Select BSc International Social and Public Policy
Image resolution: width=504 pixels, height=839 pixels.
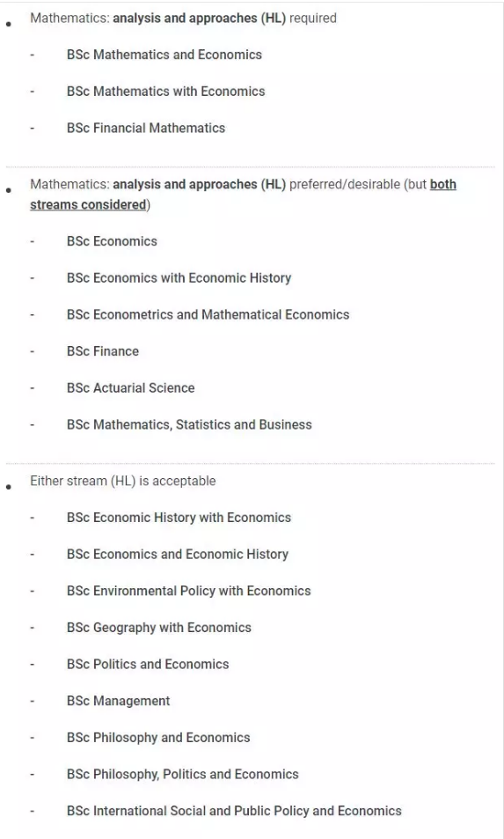pyautogui.click(x=234, y=811)
